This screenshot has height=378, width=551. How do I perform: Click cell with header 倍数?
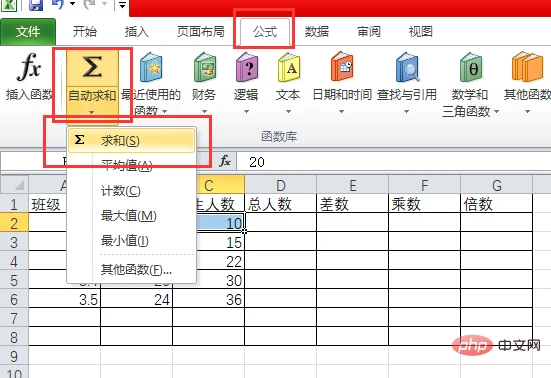(497, 204)
